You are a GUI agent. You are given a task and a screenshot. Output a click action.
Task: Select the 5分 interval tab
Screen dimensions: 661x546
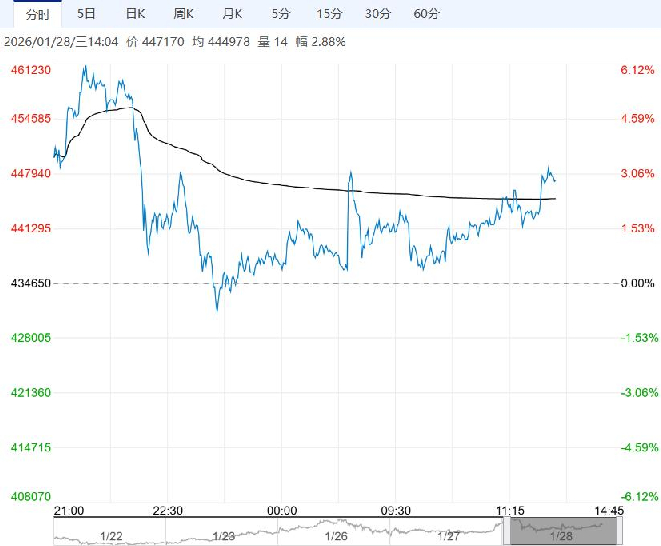point(281,14)
